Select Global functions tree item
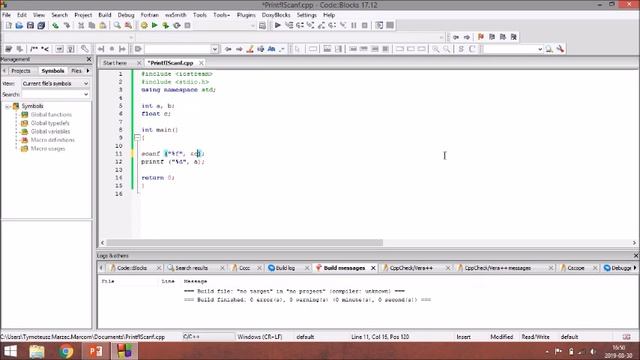This screenshot has width=640, height=360. 51,115
